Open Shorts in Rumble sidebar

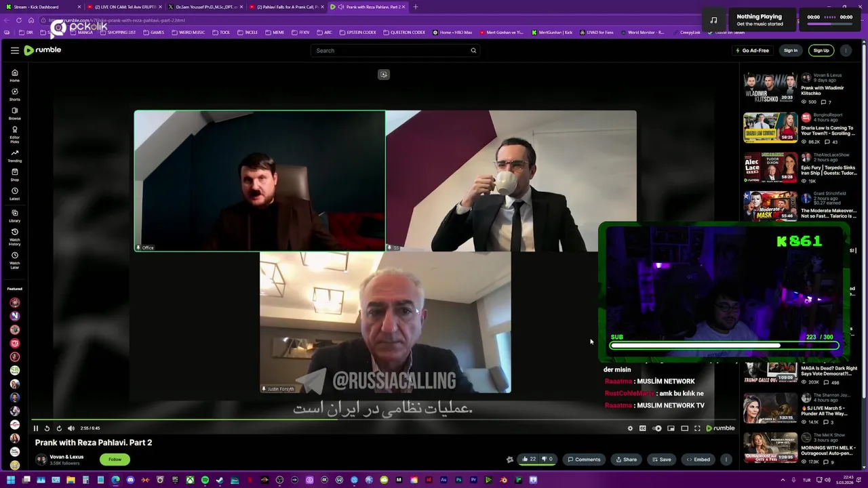click(x=14, y=94)
